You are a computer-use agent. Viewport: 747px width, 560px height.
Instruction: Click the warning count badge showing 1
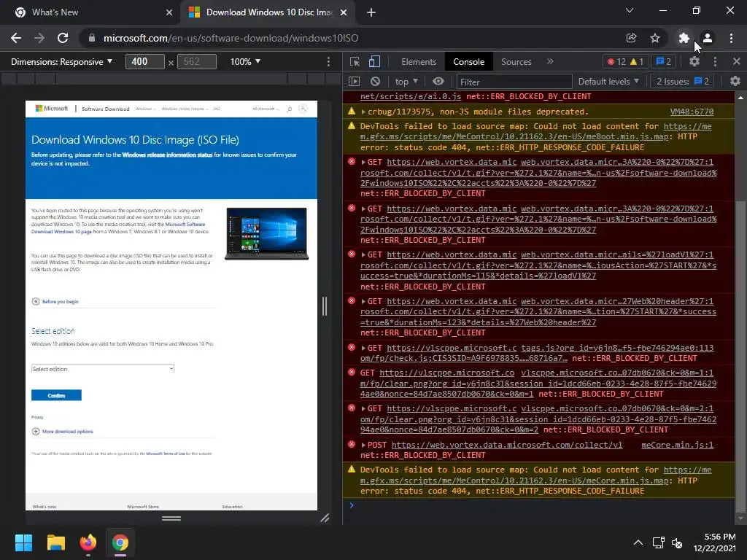click(x=636, y=61)
